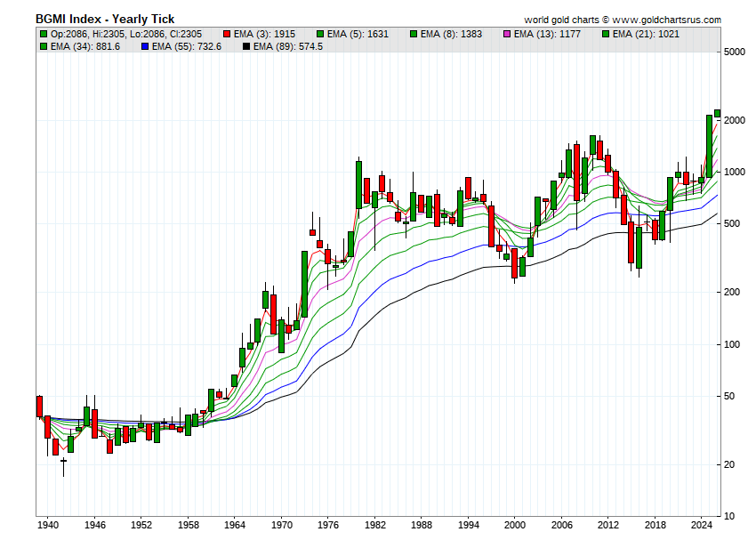This screenshot has height=548, width=756.
Task: Click the 2018 year axis label
Action: [x=655, y=525]
